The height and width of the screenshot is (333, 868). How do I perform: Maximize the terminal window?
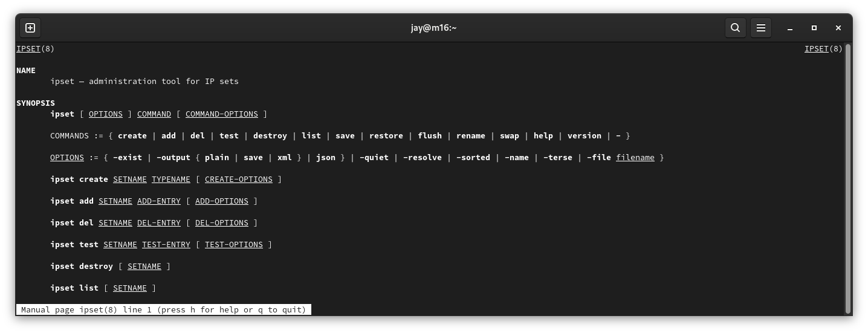coord(814,28)
